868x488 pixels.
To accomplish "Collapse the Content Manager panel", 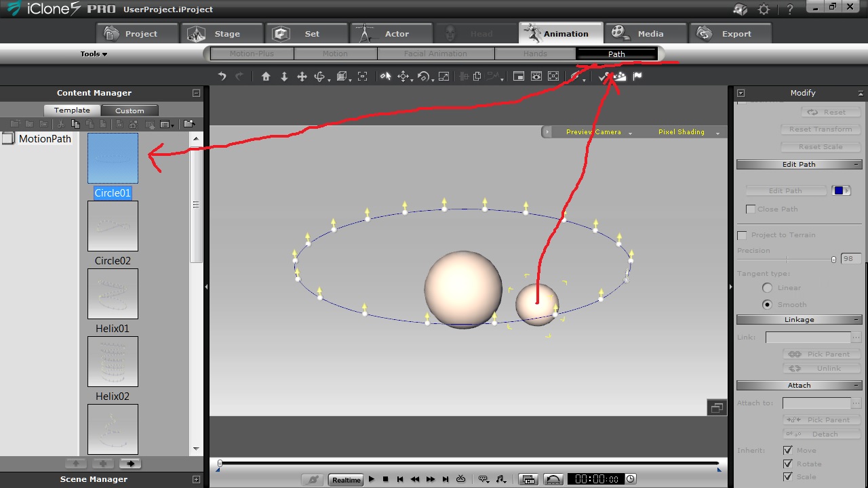I will coord(196,93).
